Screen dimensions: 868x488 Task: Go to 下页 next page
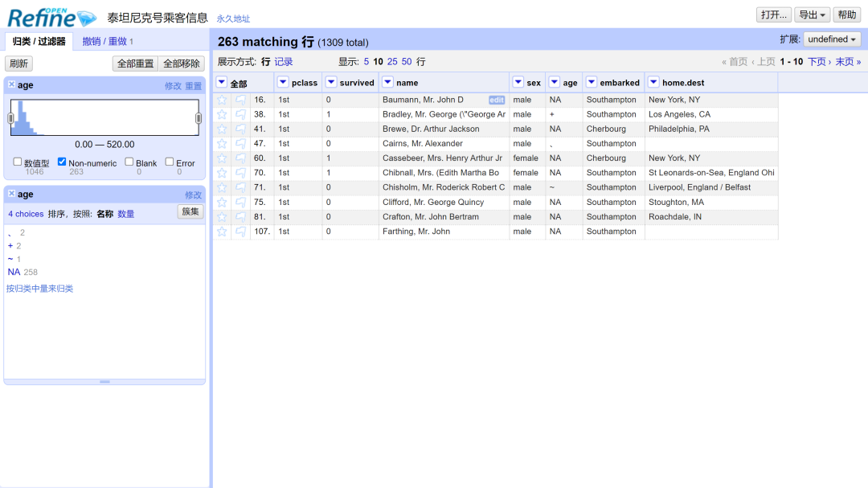pos(819,61)
